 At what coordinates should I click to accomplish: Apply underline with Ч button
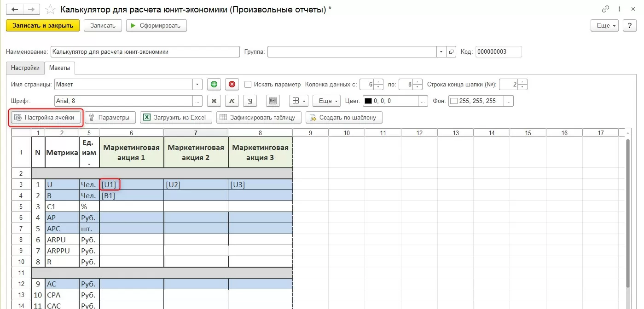(x=250, y=101)
